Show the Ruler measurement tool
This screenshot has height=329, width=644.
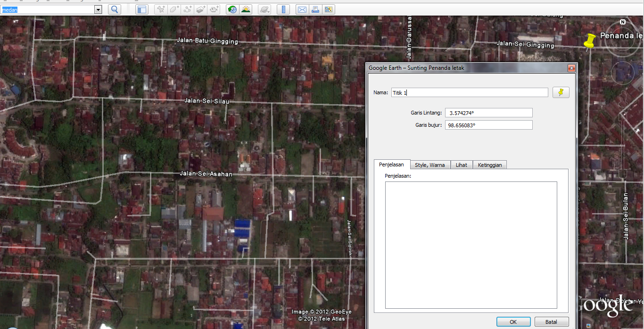pyautogui.click(x=283, y=9)
